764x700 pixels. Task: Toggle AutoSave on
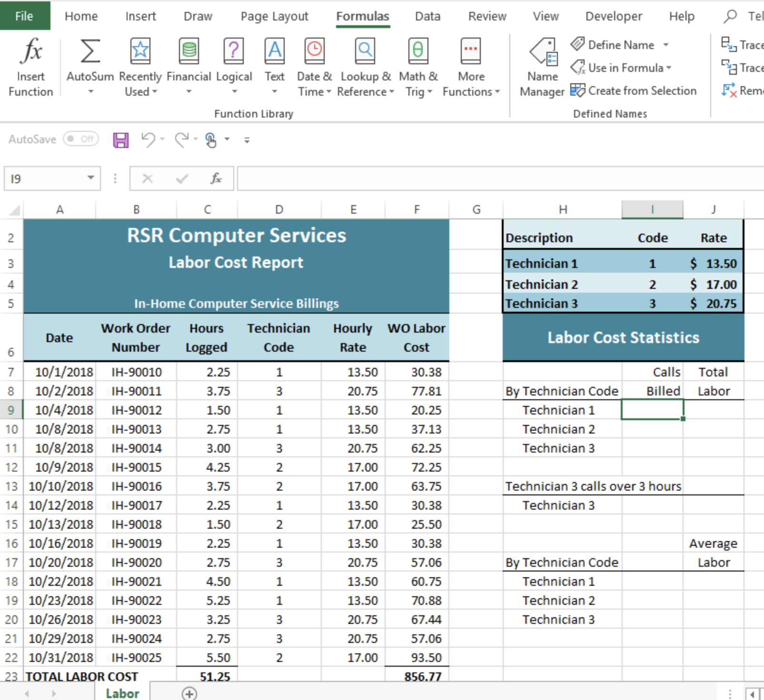[80, 139]
